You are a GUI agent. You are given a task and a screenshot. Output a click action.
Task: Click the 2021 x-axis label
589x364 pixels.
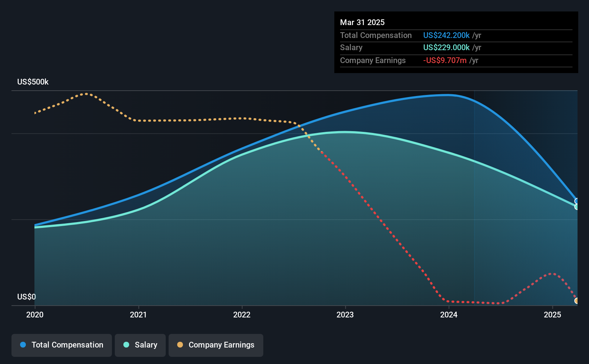(x=138, y=315)
